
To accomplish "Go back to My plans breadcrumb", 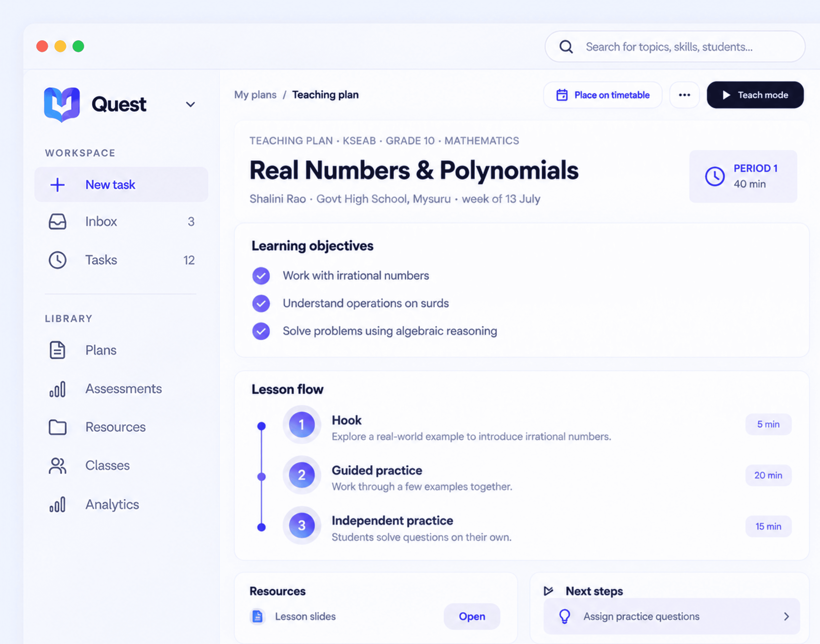I will coord(255,95).
